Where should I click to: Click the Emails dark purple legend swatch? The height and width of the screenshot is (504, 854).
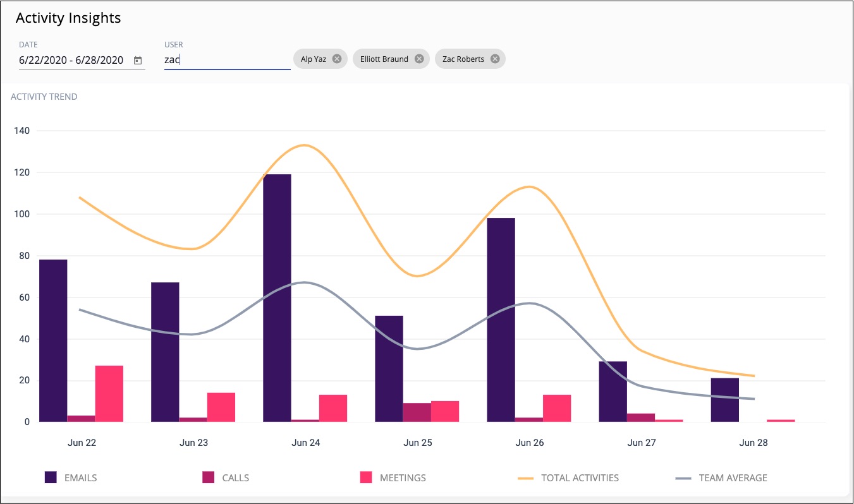pyautogui.click(x=51, y=478)
